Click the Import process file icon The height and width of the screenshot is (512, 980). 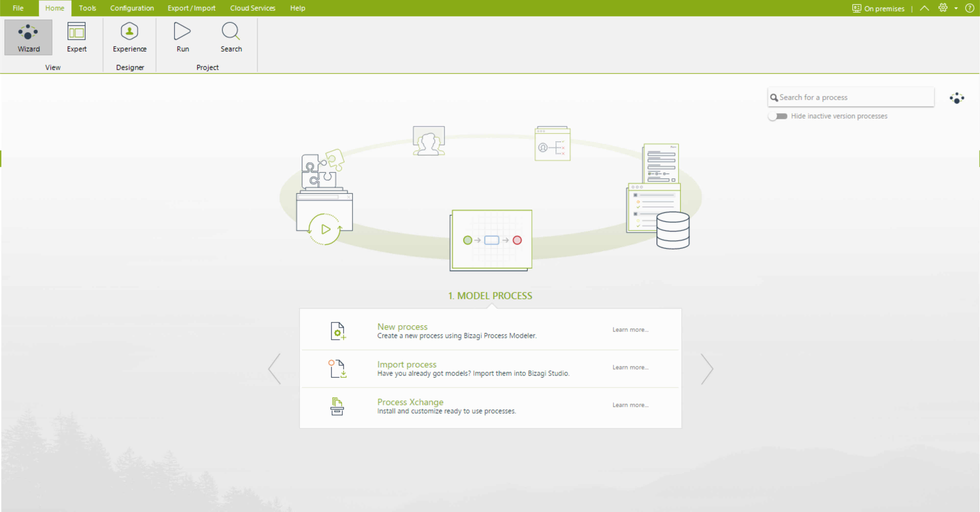[x=338, y=368]
